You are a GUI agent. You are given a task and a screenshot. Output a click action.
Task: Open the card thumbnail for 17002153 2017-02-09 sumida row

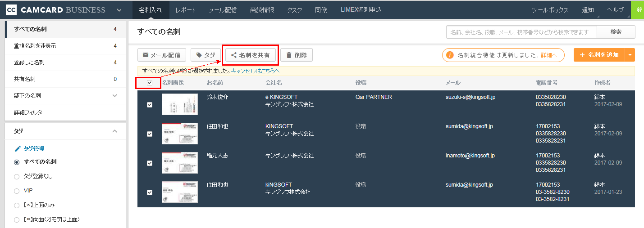180,134
